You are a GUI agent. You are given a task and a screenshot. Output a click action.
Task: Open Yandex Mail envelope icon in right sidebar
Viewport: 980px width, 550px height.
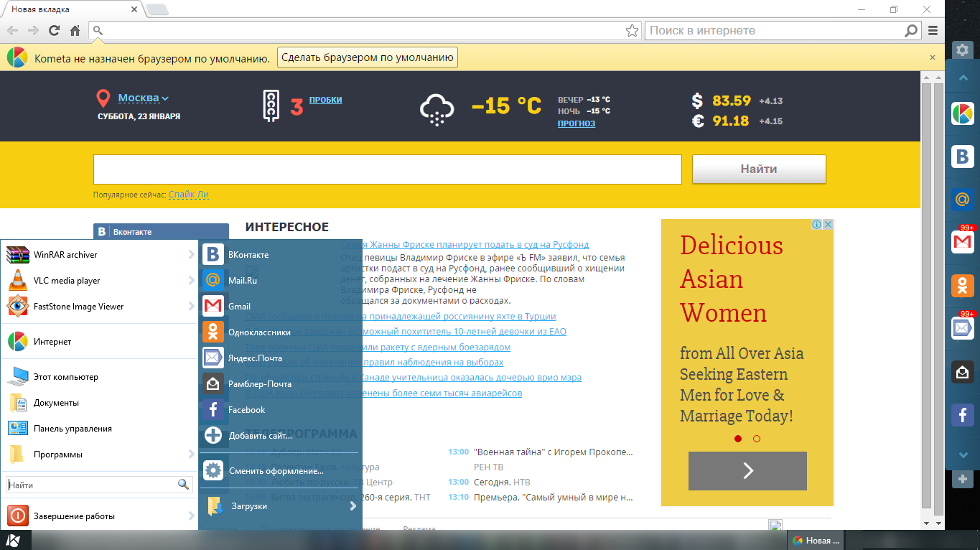(x=963, y=329)
